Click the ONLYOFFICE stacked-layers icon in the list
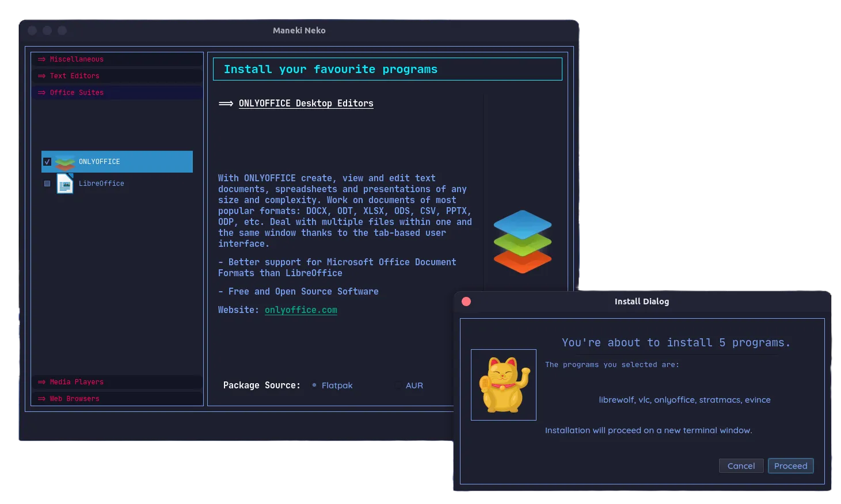Screen dimensions: 841x504 coord(64,162)
